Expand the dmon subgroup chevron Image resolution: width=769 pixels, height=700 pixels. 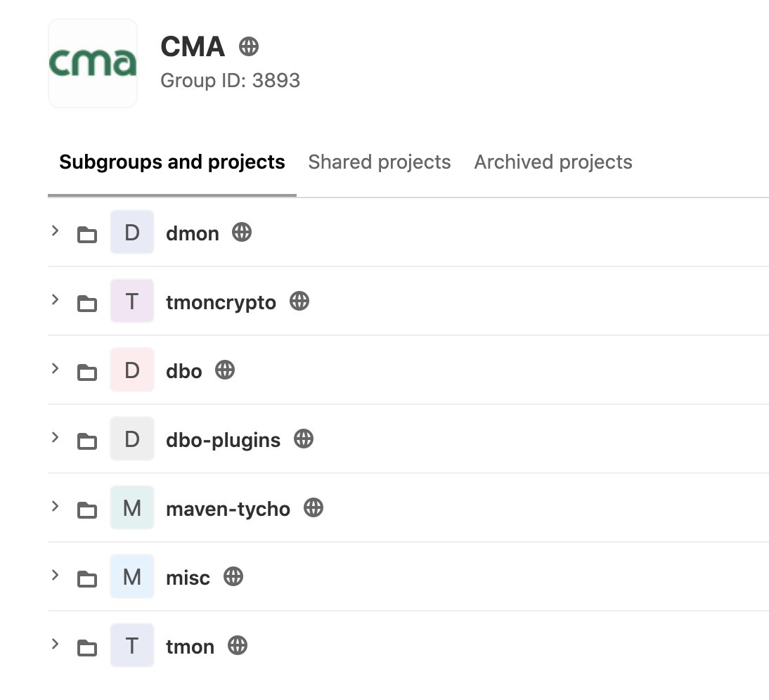click(x=56, y=231)
